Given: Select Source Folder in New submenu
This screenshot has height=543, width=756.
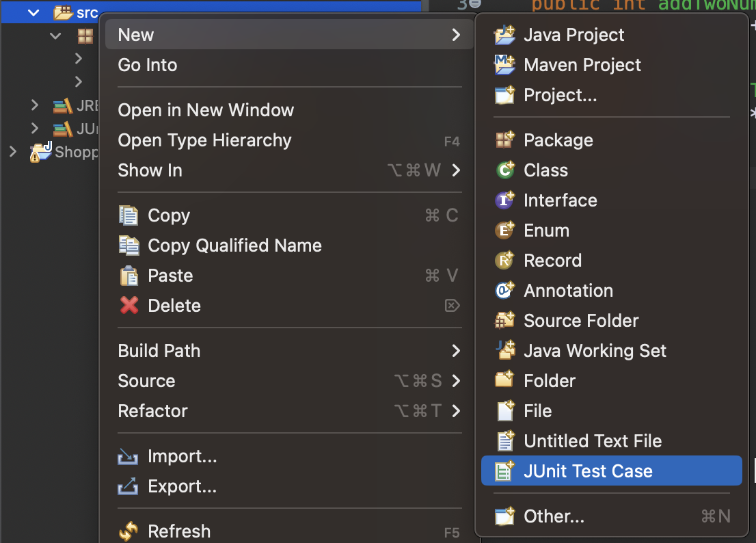Looking at the screenshot, I should [x=611, y=320].
